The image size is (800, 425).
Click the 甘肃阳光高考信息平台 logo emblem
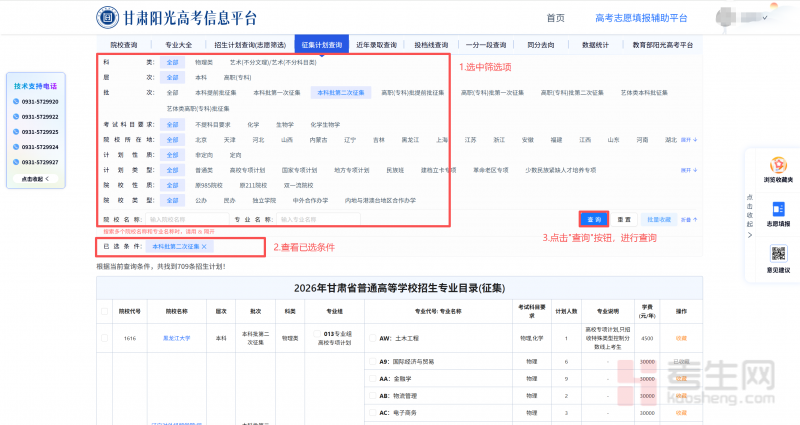click(107, 17)
